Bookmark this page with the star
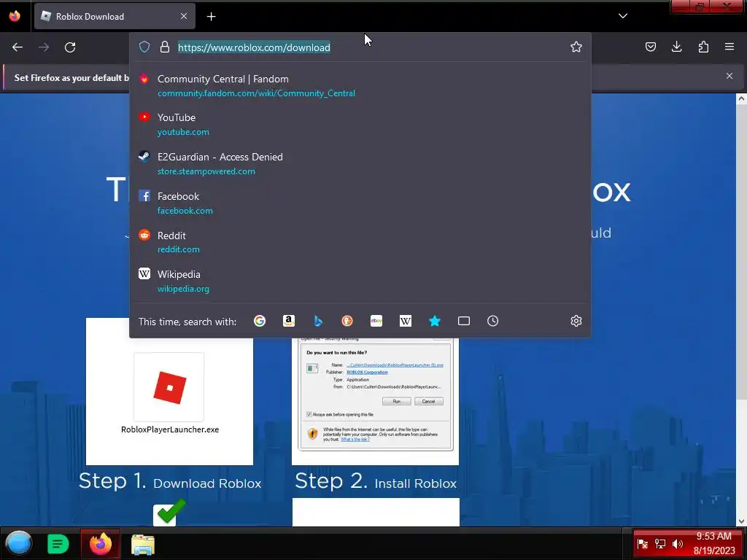 tap(576, 47)
